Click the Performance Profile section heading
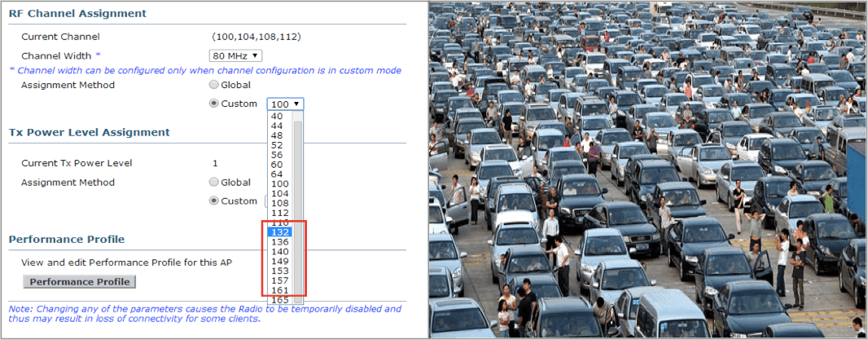Image resolution: width=868 pixels, height=340 pixels. (x=67, y=240)
